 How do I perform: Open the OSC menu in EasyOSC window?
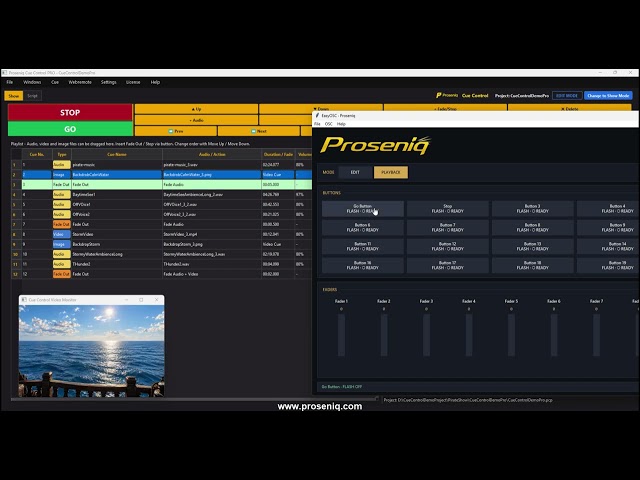329,124
